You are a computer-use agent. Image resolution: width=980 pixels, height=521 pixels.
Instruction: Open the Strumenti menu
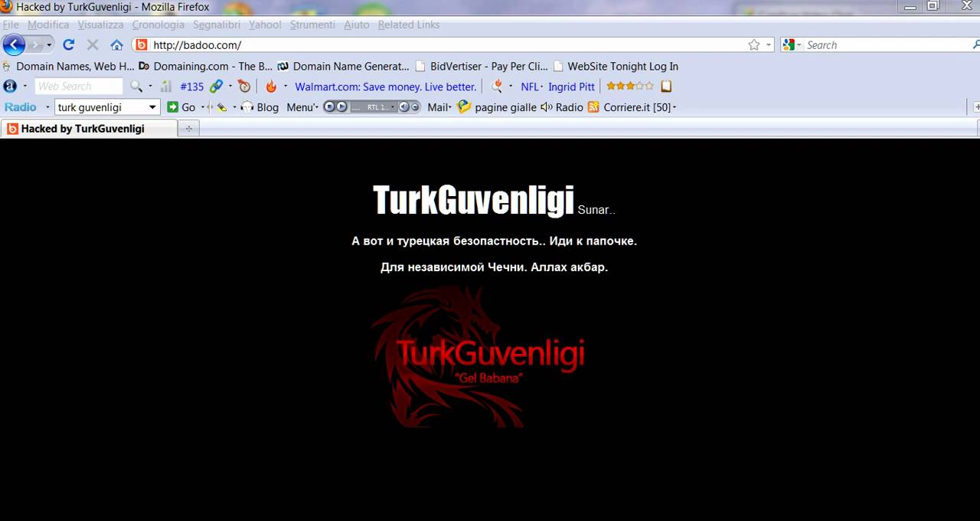[312, 25]
